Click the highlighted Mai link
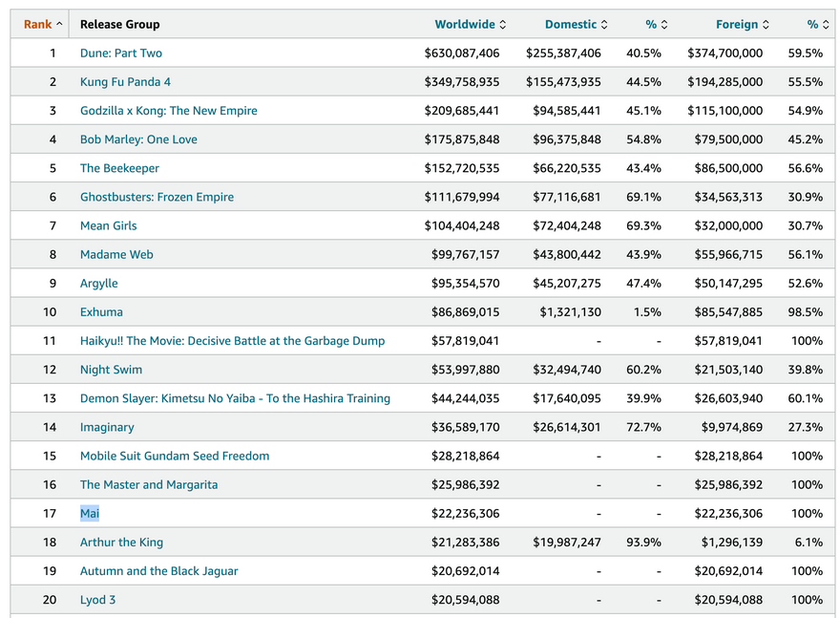 click(x=90, y=514)
